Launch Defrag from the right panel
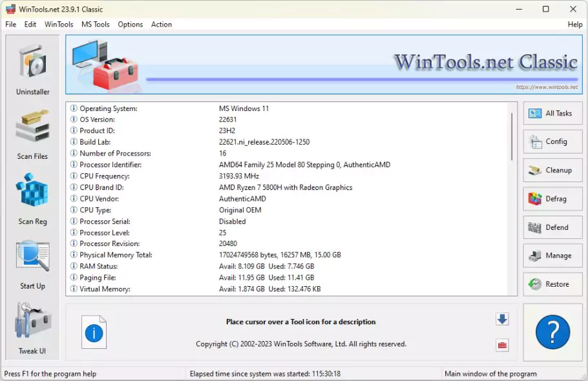This screenshot has height=381, width=588. click(552, 199)
